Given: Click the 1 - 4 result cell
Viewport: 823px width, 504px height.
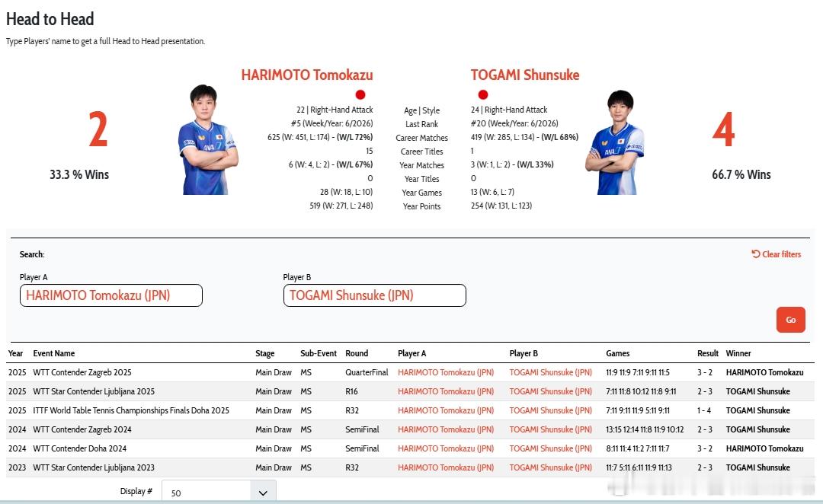Looking at the screenshot, I should 704,410.
